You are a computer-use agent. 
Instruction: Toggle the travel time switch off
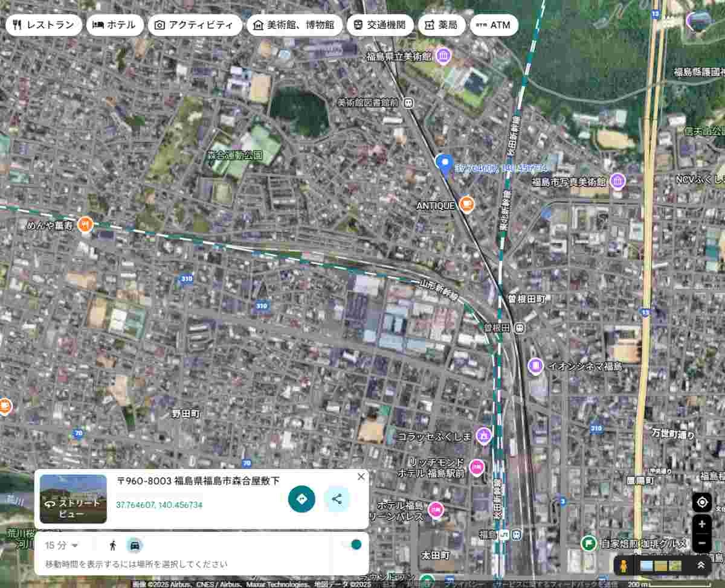[352, 545]
